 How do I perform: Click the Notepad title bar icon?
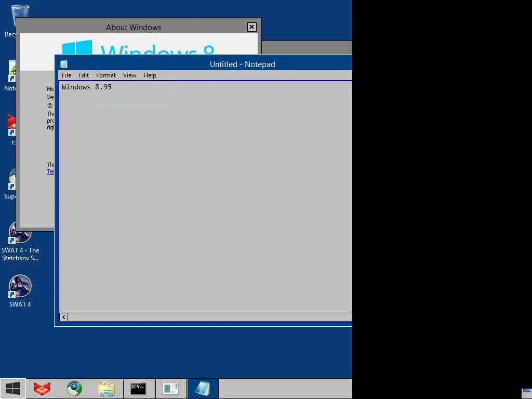point(63,64)
